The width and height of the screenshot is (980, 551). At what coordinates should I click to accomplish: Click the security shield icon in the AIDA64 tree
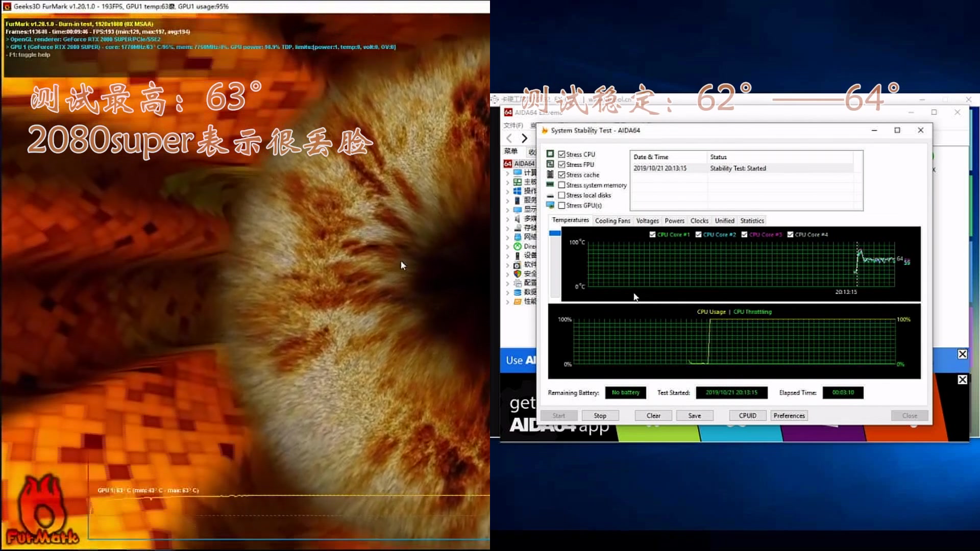[x=518, y=273]
